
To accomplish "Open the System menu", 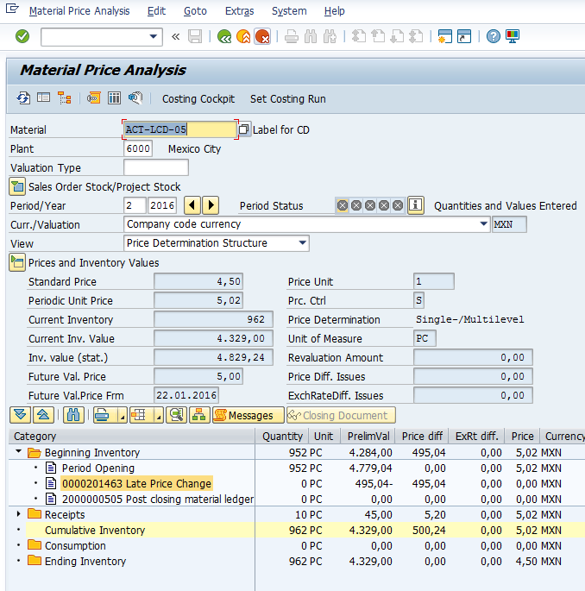I will [289, 11].
